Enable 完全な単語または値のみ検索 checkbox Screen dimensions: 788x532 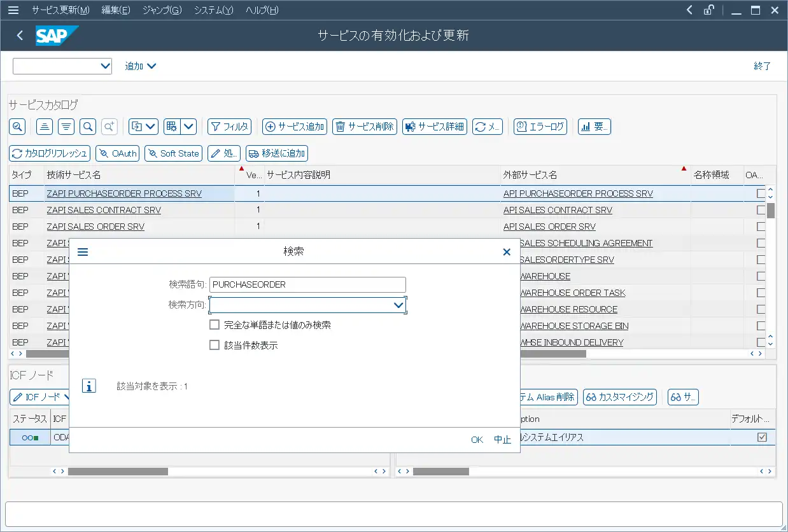[215, 325]
